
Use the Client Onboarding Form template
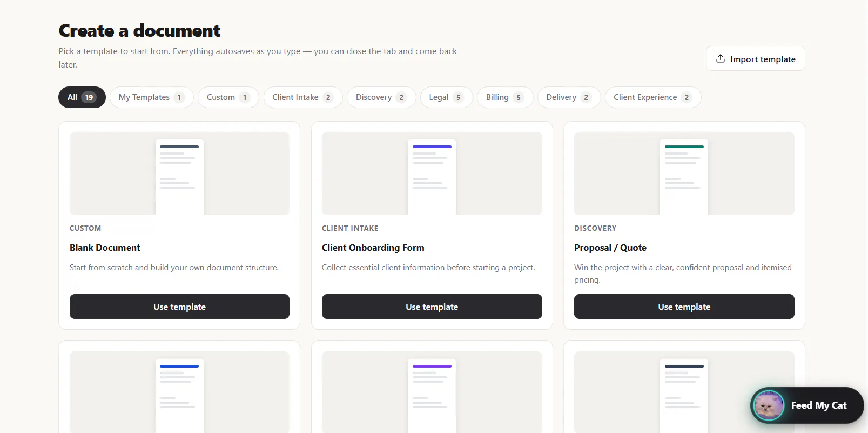[432, 307]
